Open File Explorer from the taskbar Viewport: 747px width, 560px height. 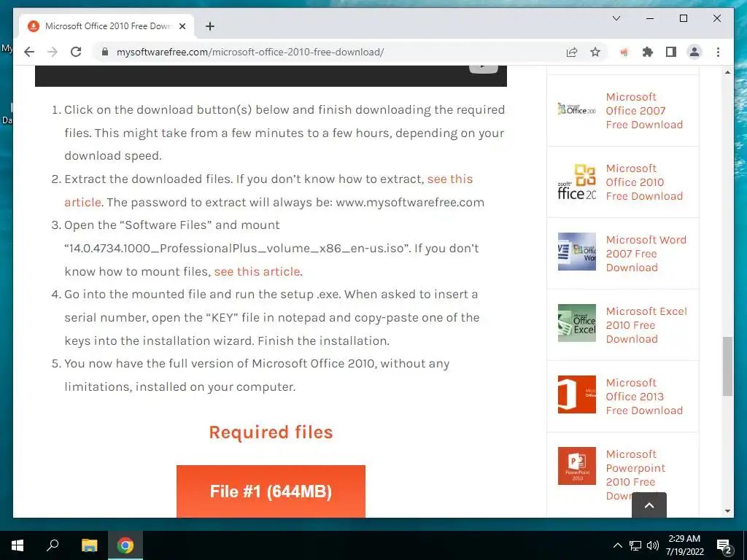click(89, 545)
